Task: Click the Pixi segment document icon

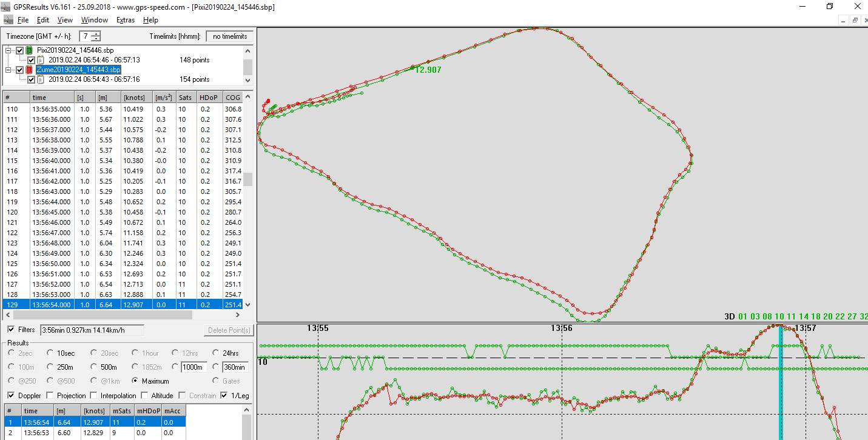Action: 41,60
